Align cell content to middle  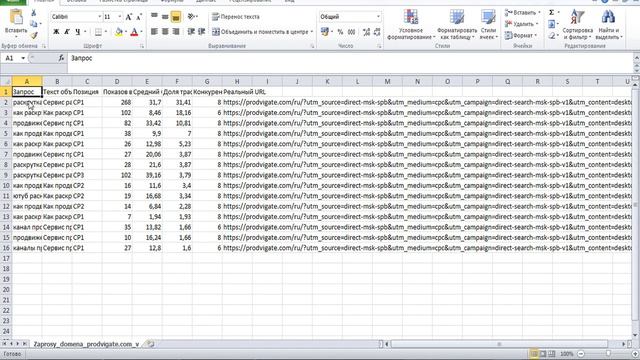pyautogui.click(x=165, y=17)
